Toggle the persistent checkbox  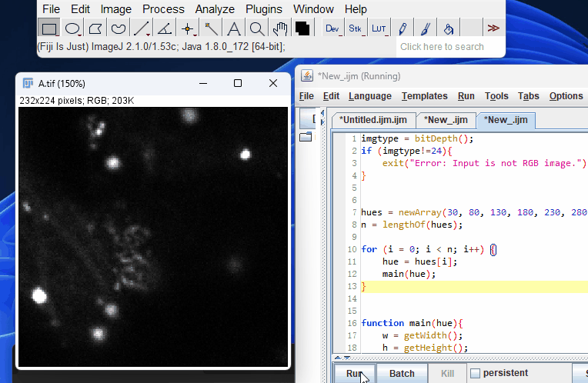pyautogui.click(x=475, y=373)
